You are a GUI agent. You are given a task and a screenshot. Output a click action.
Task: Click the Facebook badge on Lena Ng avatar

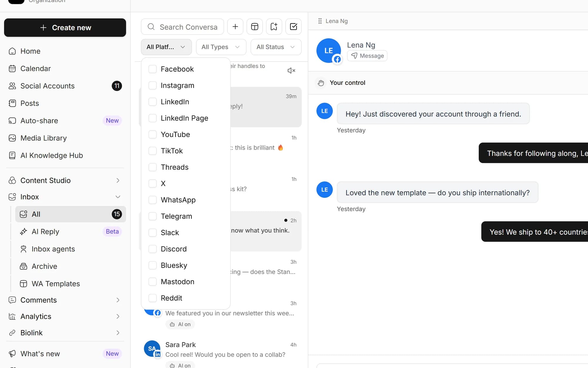coord(337,59)
